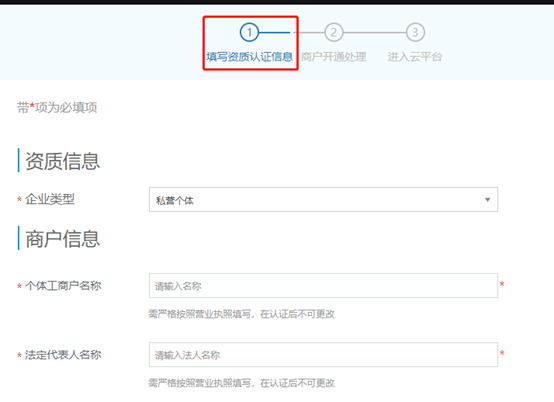This screenshot has width=554, height=402.
Task: Select the 进入云平台 step label
Action: (415, 57)
